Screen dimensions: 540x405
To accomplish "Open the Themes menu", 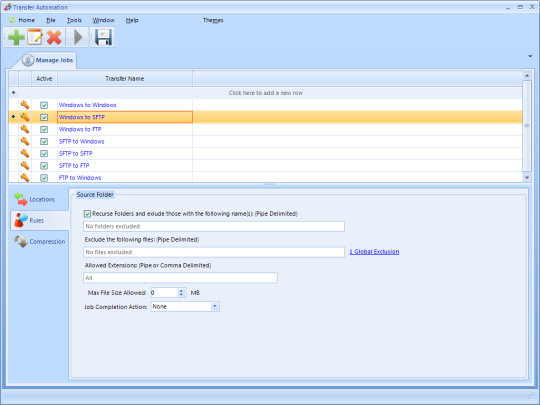I will pos(213,20).
